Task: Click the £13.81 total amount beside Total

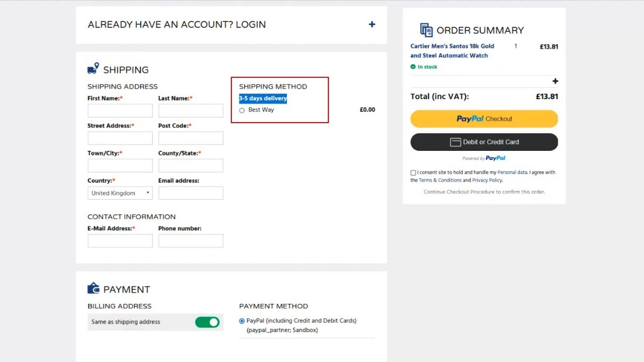Action: [547, 96]
